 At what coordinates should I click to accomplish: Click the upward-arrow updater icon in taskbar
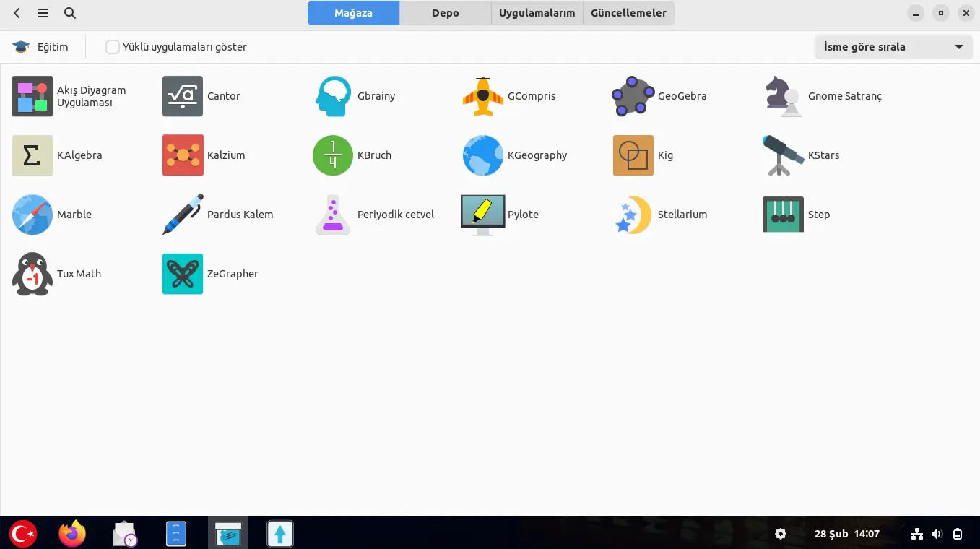pyautogui.click(x=280, y=534)
